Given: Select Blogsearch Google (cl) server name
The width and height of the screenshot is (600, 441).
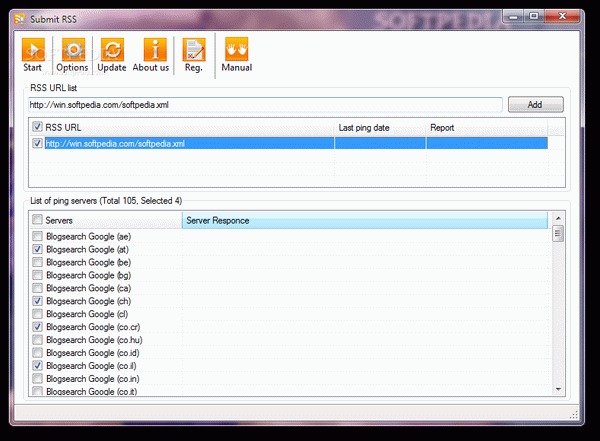Looking at the screenshot, I should (87, 314).
